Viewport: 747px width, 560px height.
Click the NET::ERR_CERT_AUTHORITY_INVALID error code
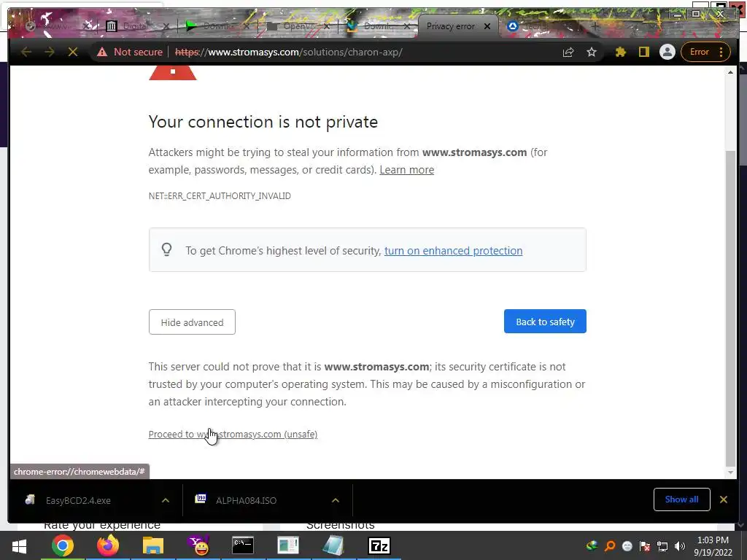[220, 195]
